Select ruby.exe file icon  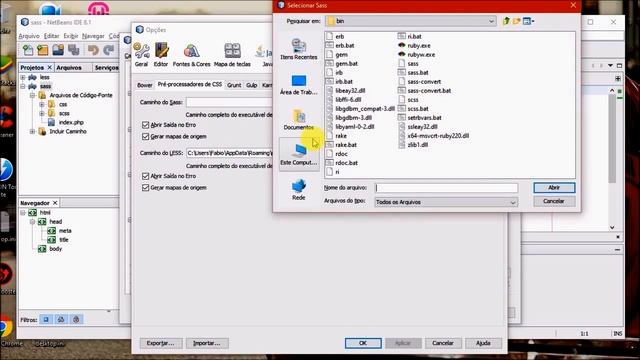pyautogui.click(x=402, y=45)
